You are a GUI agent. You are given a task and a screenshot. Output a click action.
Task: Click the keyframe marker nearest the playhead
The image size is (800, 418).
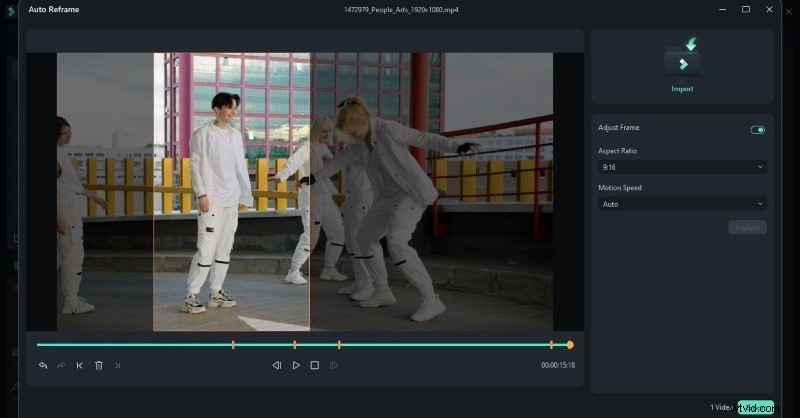coord(551,345)
